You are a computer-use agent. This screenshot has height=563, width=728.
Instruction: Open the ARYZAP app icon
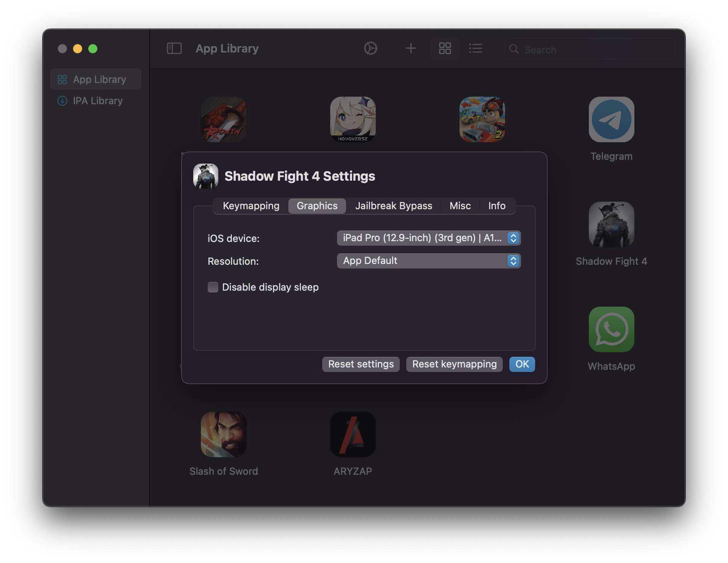point(353,434)
